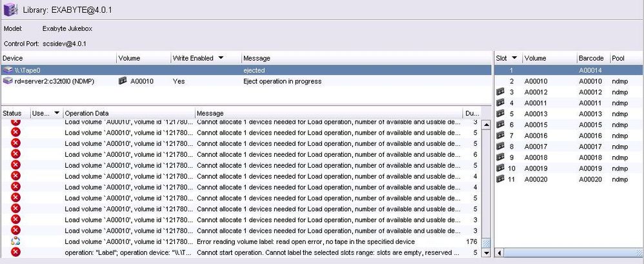The image size is (644, 264).
Task: Click 'Cannot start operation' Label message
Action: [x=328, y=252]
